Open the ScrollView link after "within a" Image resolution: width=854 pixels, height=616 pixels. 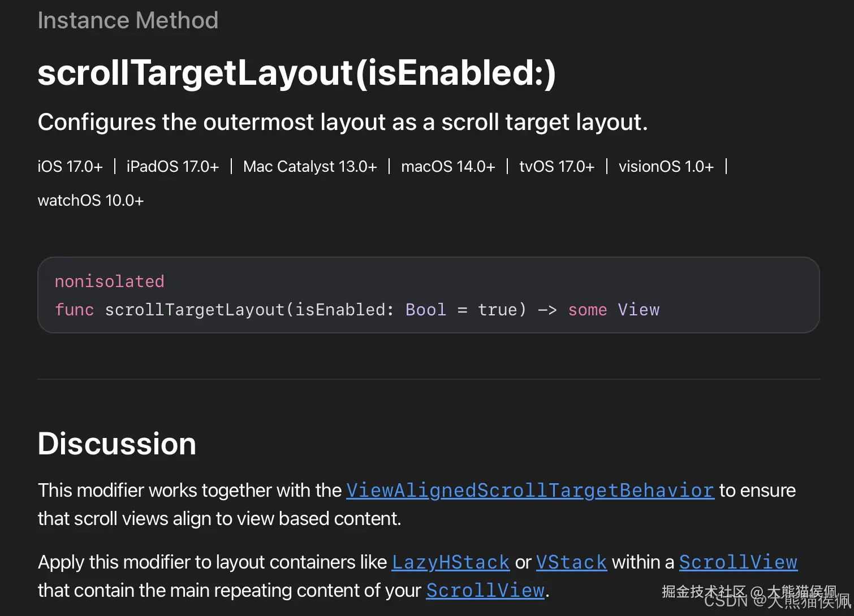tap(738, 562)
